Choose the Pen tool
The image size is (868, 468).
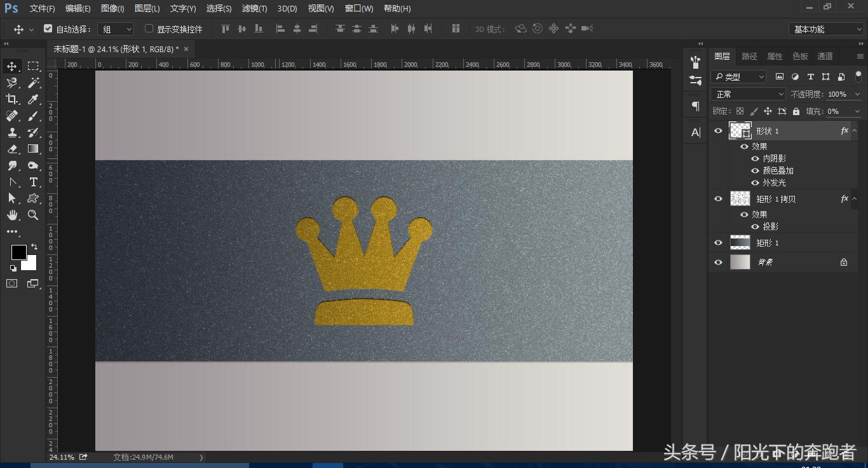click(x=12, y=182)
